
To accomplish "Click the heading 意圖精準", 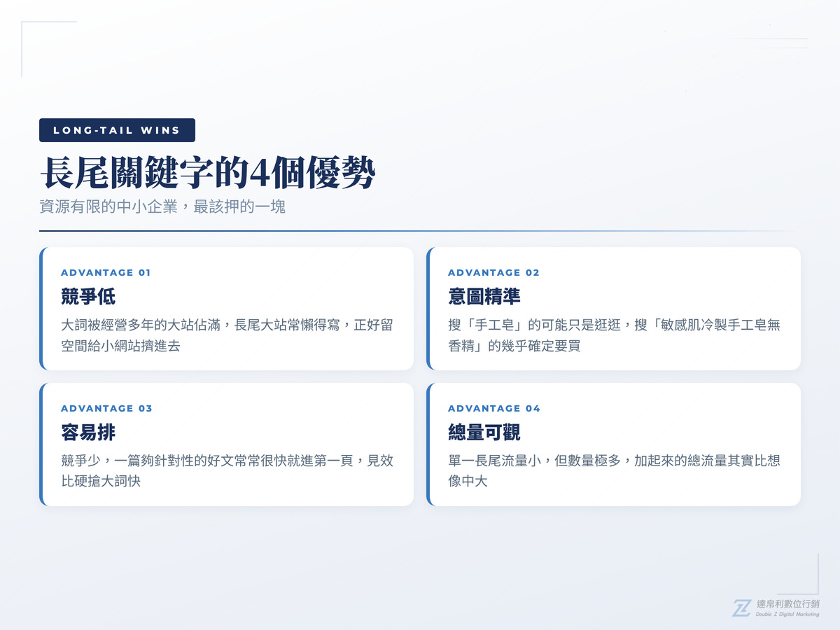I will coord(484,297).
